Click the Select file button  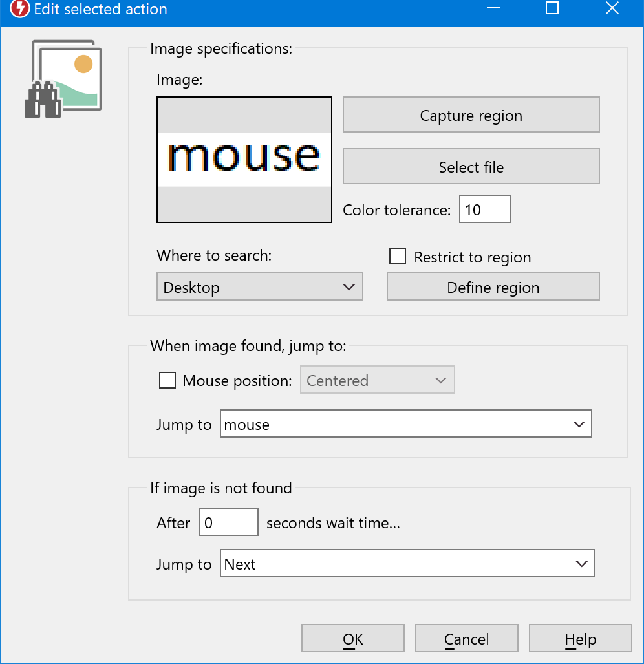pos(471,166)
